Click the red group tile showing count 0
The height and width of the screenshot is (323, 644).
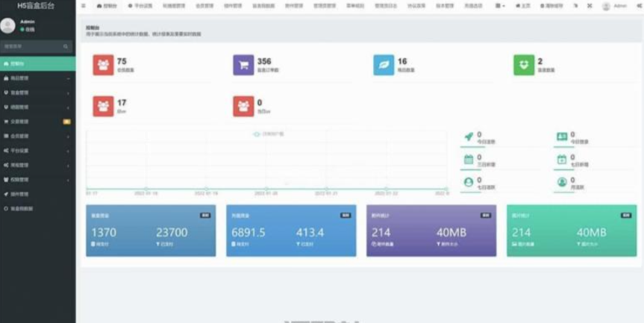(243, 106)
